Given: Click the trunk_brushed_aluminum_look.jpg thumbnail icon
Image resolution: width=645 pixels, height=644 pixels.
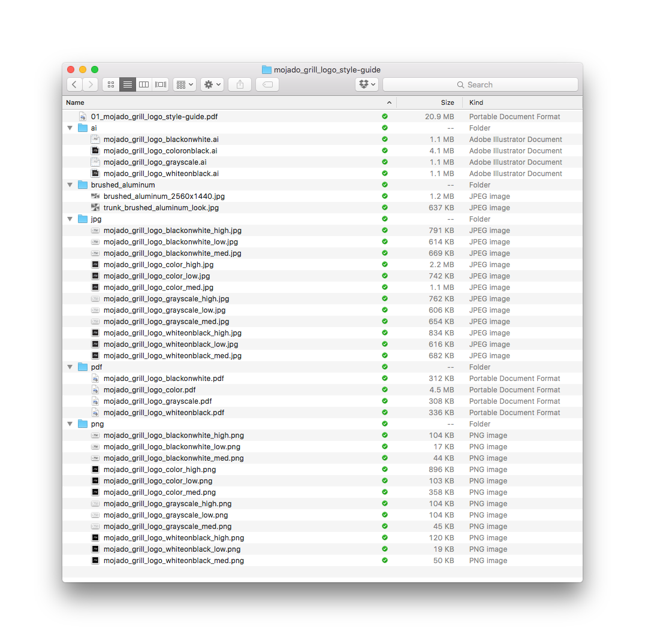Looking at the screenshot, I should [95, 207].
